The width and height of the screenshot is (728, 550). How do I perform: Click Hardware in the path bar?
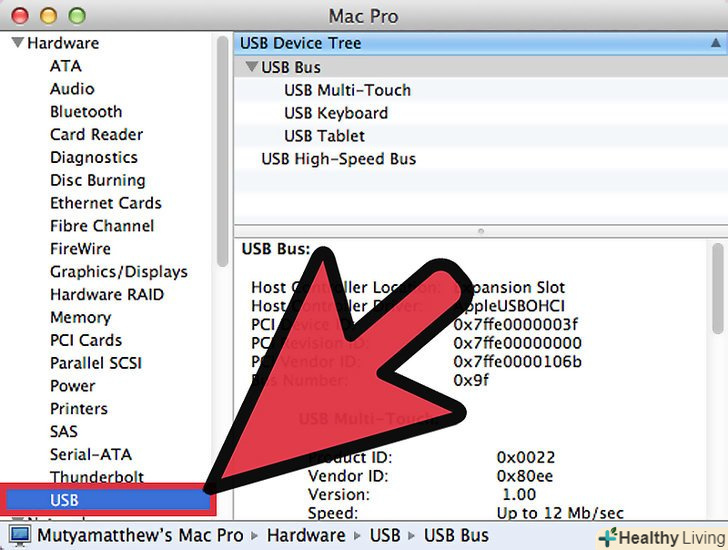(x=306, y=536)
